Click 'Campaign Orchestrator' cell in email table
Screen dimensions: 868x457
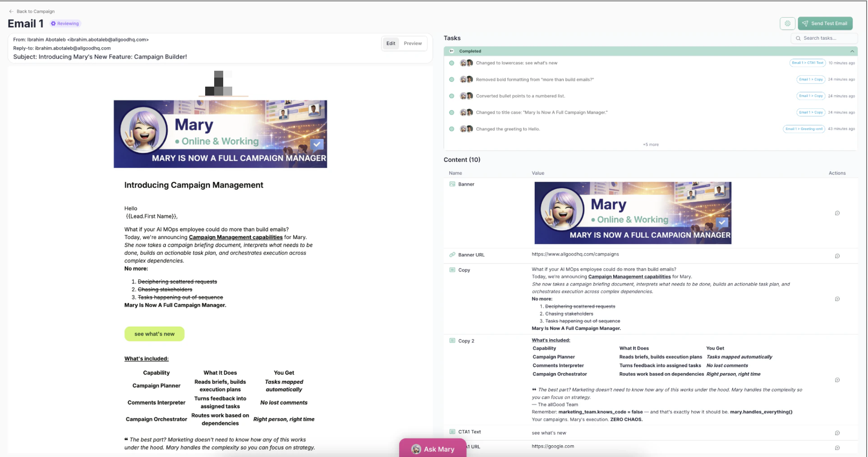click(x=156, y=419)
